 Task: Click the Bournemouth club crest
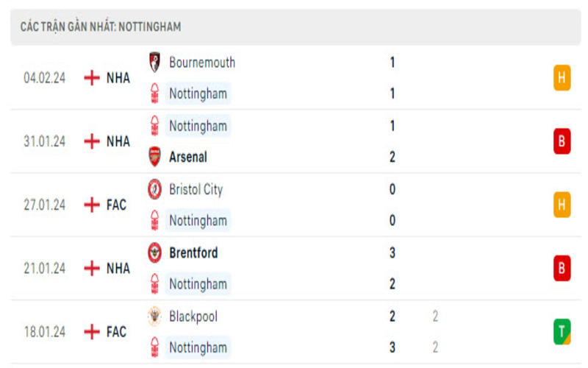pos(154,63)
